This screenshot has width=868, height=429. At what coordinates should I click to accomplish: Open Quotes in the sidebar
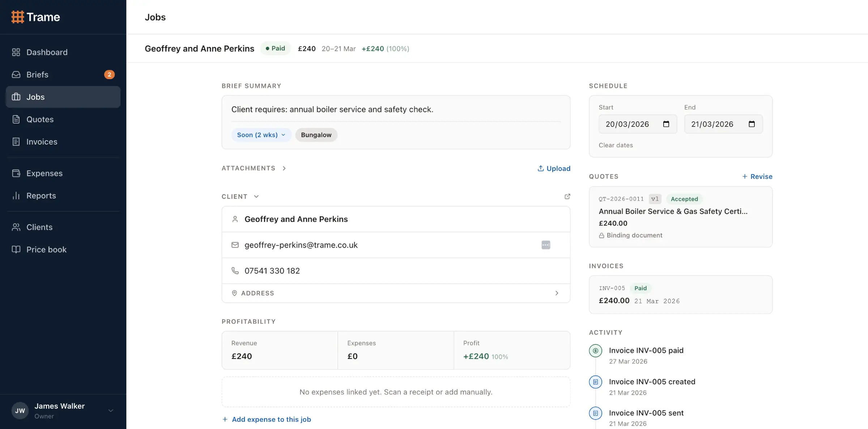pos(63,119)
